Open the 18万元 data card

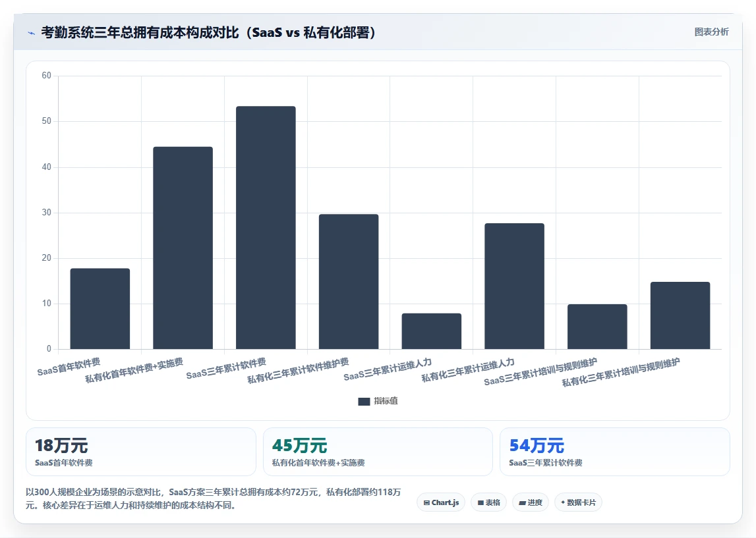(x=141, y=452)
